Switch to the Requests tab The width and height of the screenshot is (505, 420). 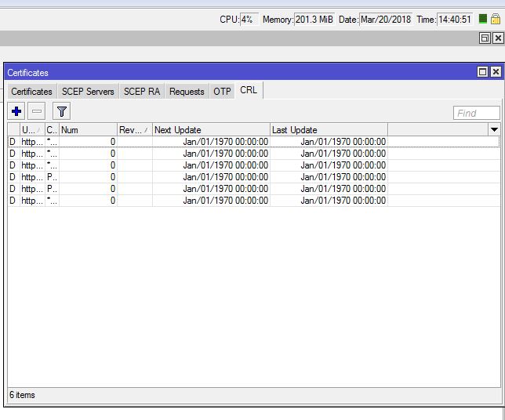(x=187, y=92)
